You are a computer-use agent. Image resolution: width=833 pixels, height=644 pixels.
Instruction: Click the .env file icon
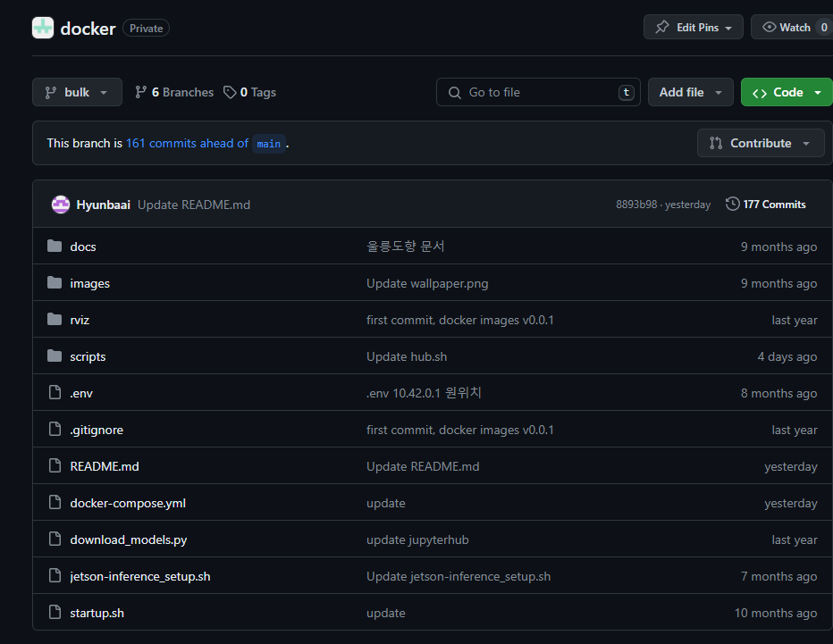[x=55, y=392]
